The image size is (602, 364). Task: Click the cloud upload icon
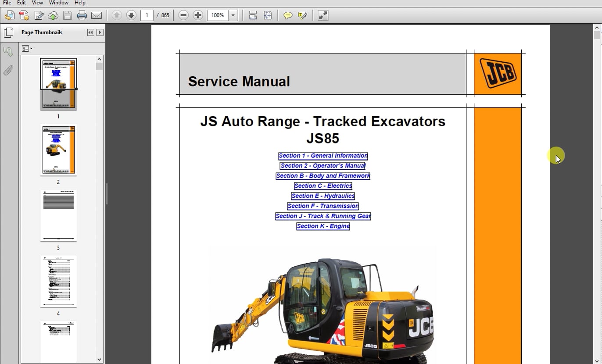pyautogui.click(x=53, y=15)
